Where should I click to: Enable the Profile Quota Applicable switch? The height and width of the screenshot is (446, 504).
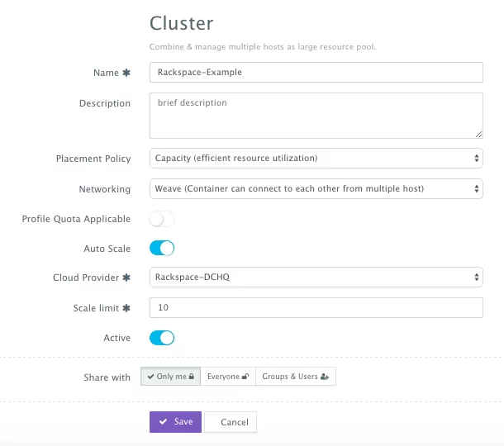pos(162,220)
